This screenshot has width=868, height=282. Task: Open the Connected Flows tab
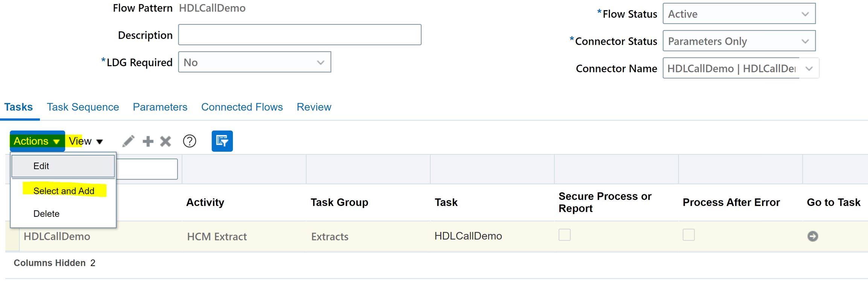[242, 107]
